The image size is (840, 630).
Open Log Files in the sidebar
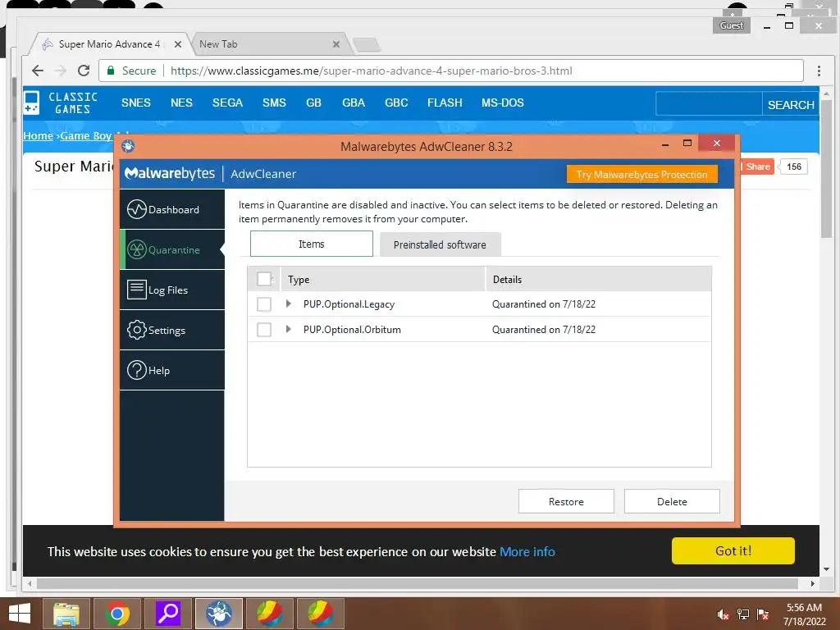point(172,290)
